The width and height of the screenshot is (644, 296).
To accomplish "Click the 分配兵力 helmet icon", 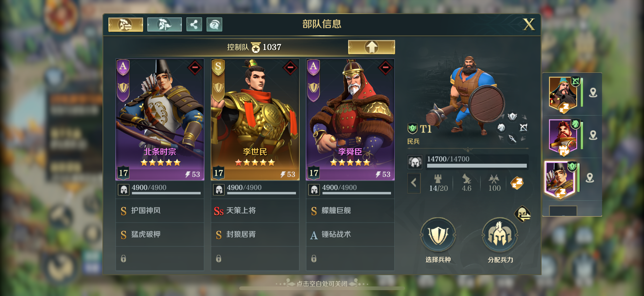I will coord(500,235).
